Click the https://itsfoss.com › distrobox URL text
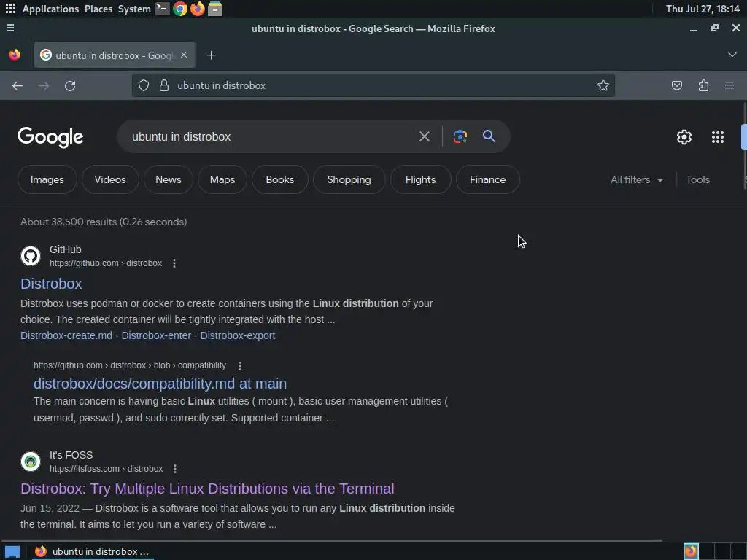 pyautogui.click(x=107, y=469)
